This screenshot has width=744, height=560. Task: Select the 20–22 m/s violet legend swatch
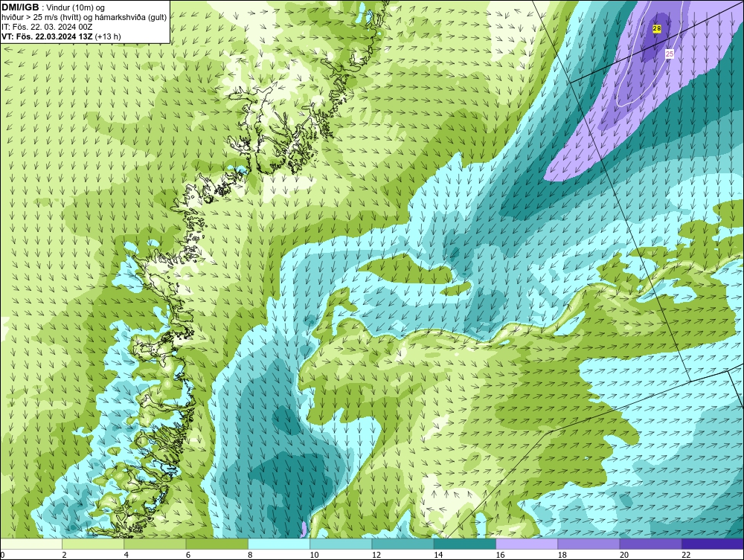tap(650, 544)
